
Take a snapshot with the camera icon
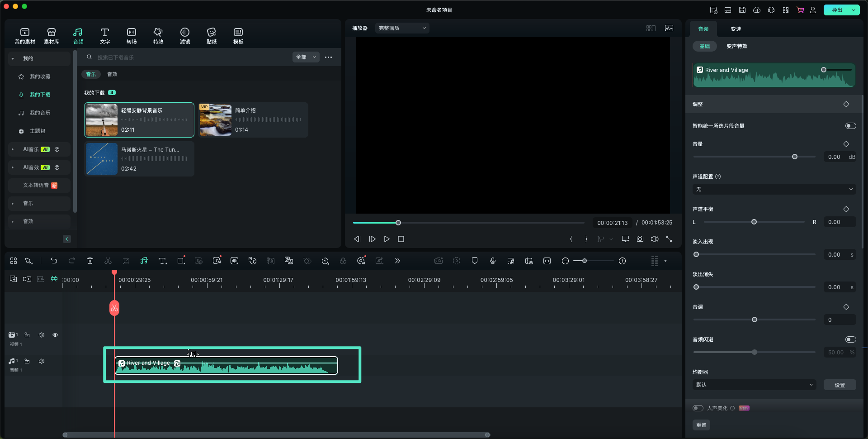coord(640,239)
